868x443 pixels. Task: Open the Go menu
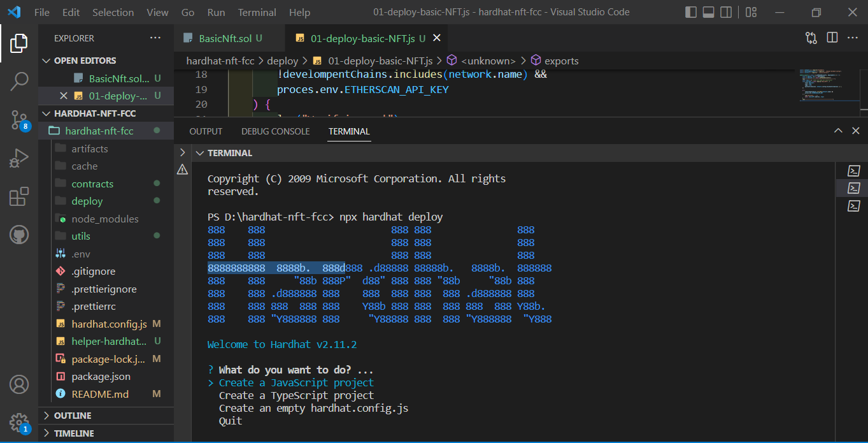[188, 12]
